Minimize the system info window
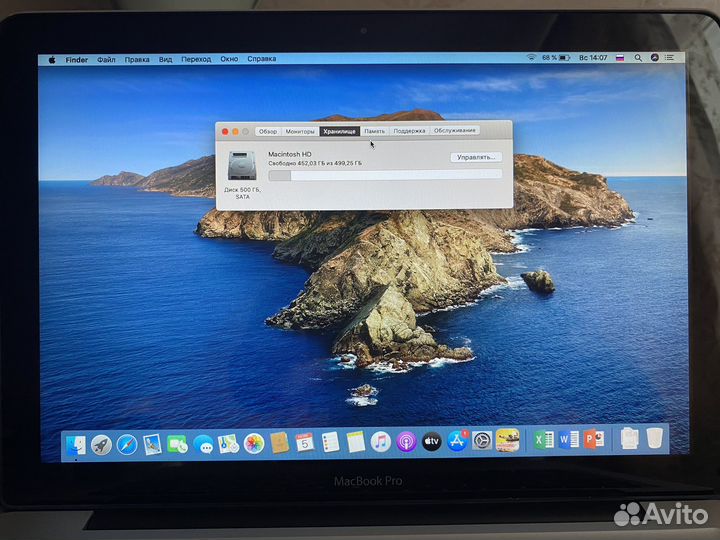 coord(235,132)
